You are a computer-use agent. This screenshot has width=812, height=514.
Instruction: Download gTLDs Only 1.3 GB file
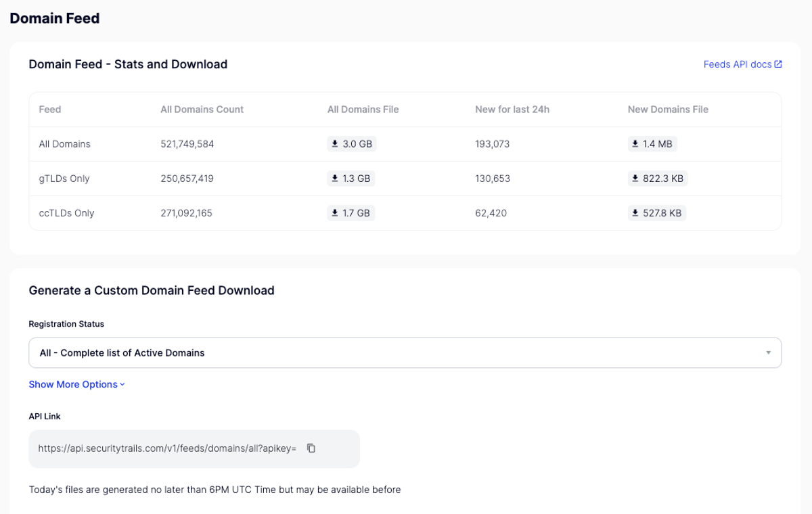[x=351, y=179]
